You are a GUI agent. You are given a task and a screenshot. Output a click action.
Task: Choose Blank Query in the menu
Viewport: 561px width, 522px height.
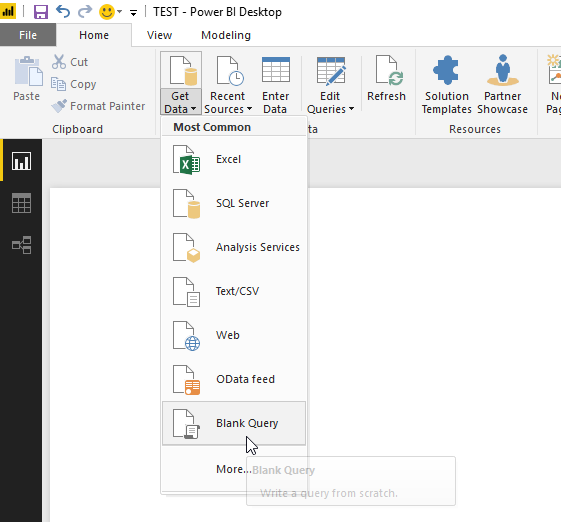(234, 423)
